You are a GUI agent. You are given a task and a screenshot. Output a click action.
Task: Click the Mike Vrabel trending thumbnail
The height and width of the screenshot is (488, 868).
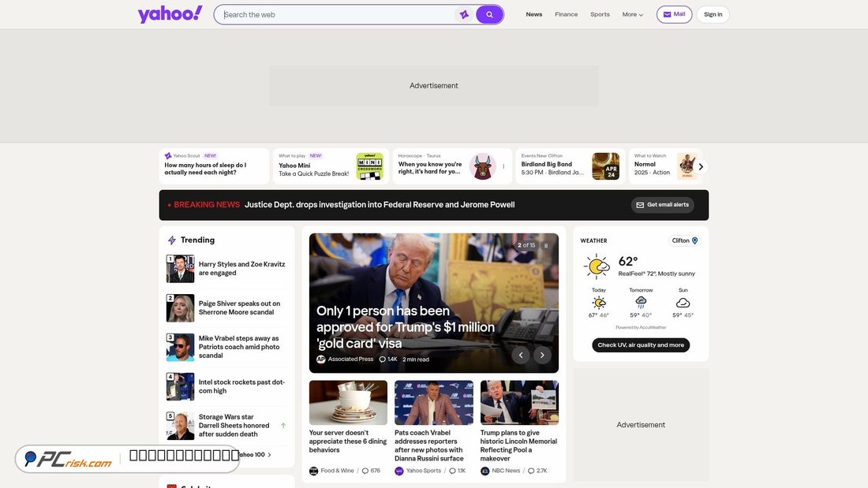pos(181,348)
